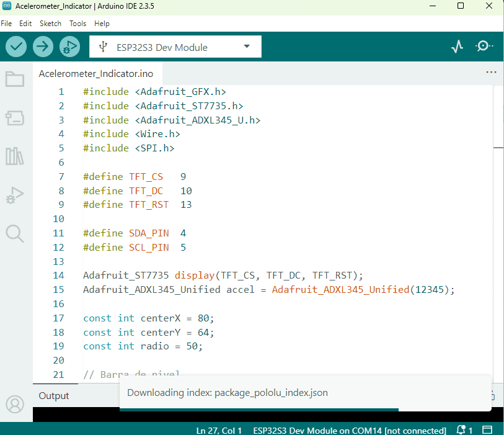Close the Arduino IDE window
Image resolution: width=504 pixels, height=435 pixels.
(489, 6)
